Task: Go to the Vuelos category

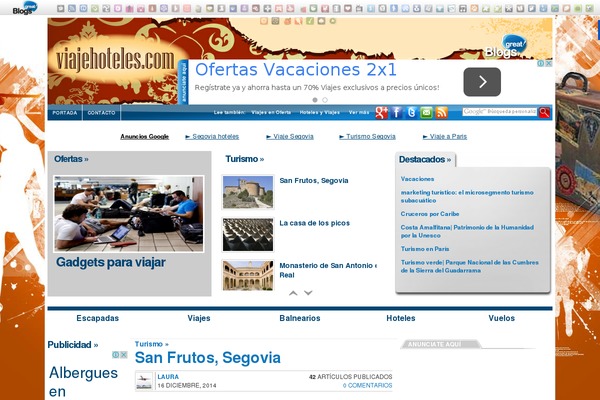Action: [501, 318]
